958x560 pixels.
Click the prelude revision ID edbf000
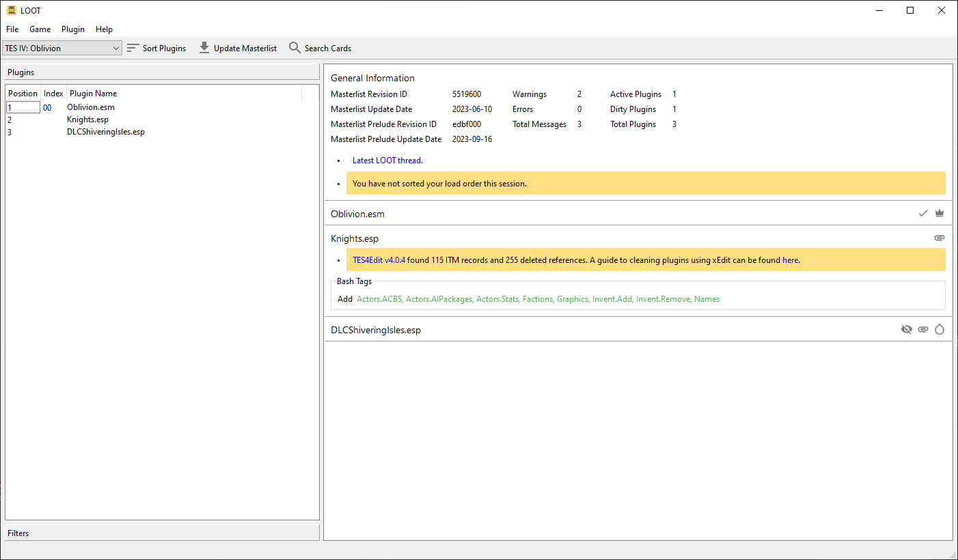point(467,124)
